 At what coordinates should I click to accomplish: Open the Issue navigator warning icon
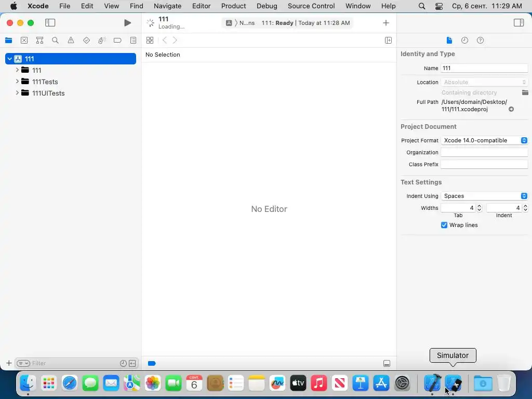(x=71, y=41)
